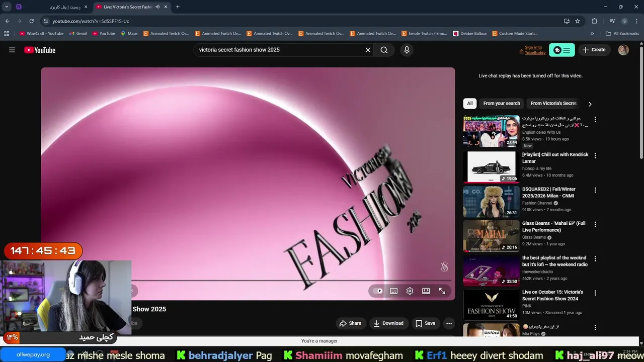Viewport: 644px width, 362px height.
Task: Open Chrome media control icon
Action: coord(612,21)
